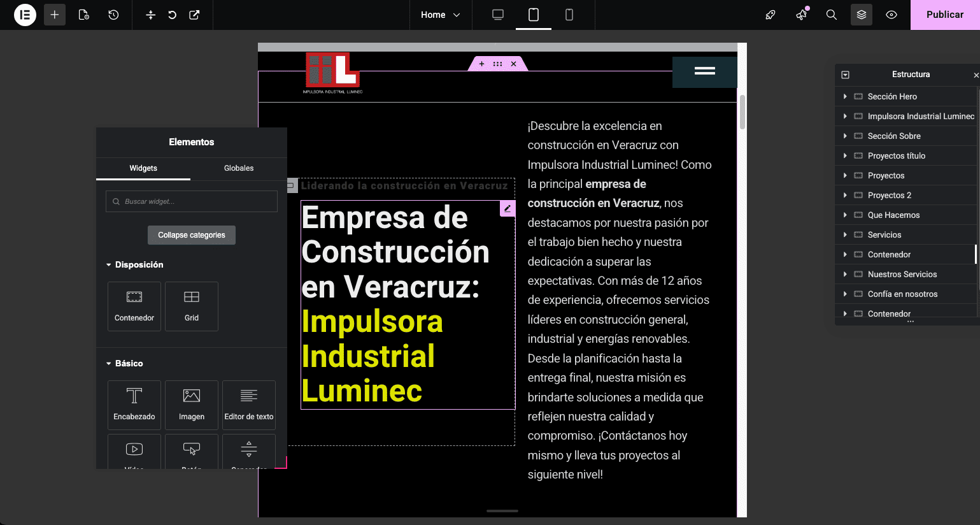Switch to the Globales tab
Screen dimensions: 980x525
[x=239, y=168]
